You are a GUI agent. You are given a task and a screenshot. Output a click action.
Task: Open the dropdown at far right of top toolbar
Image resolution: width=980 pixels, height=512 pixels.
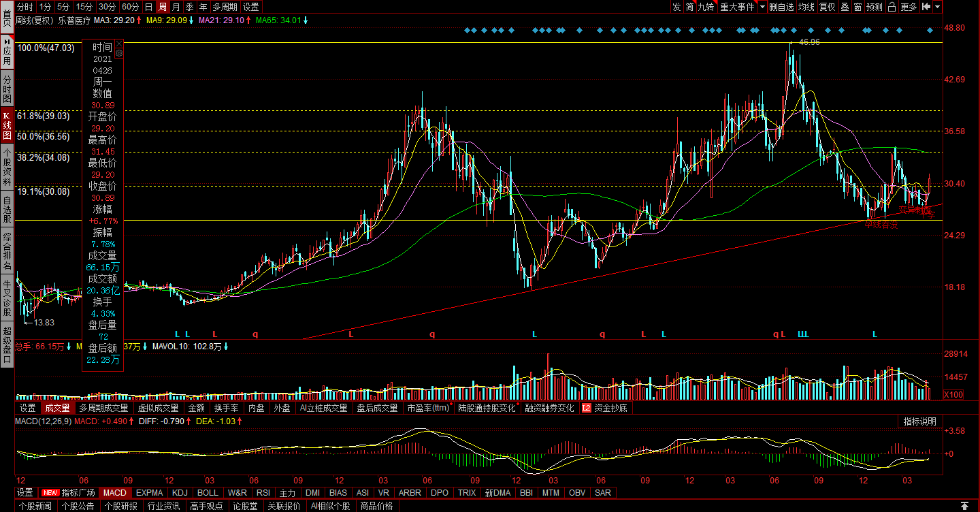[938, 7]
